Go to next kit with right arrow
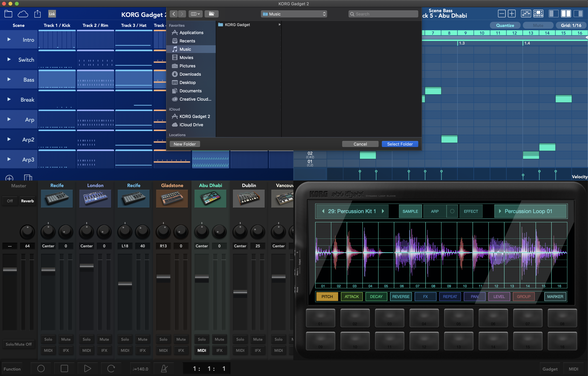588x376 pixels. coord(383,211)
